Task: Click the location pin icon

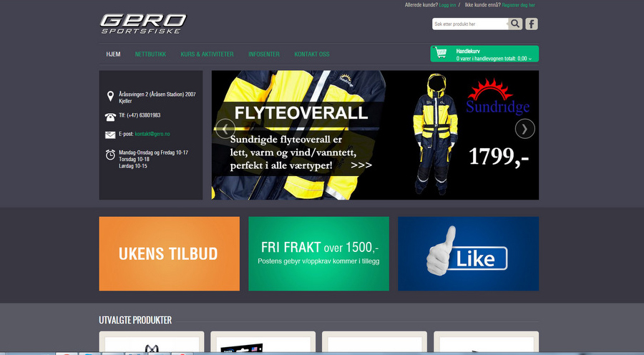Action: 110,96
